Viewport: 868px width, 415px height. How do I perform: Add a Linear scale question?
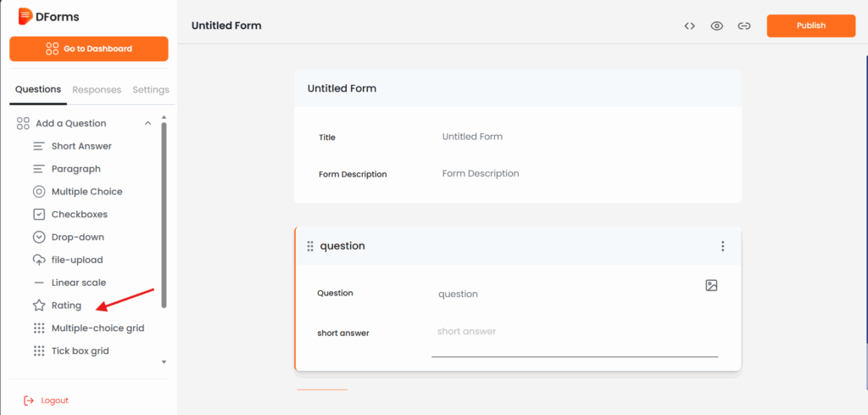click(78, 283)
